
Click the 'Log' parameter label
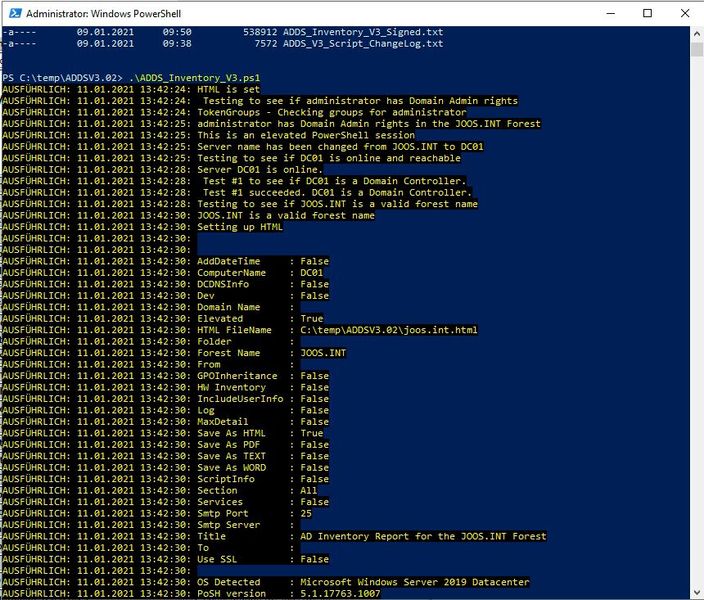coord(206,410)
